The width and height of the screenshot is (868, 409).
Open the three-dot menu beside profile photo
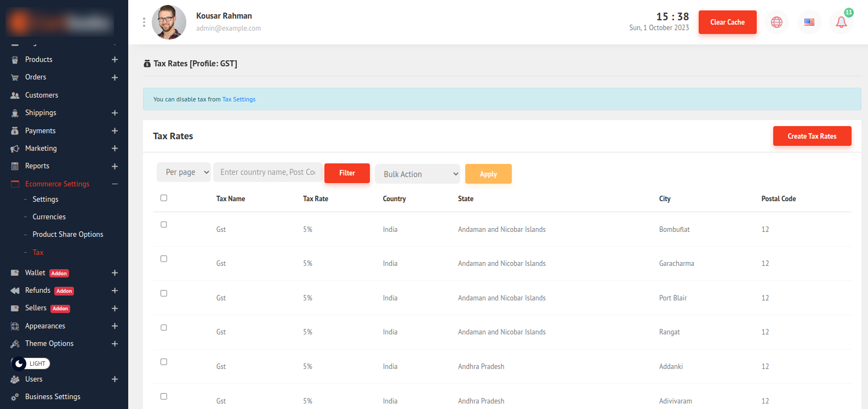point(144,22)
